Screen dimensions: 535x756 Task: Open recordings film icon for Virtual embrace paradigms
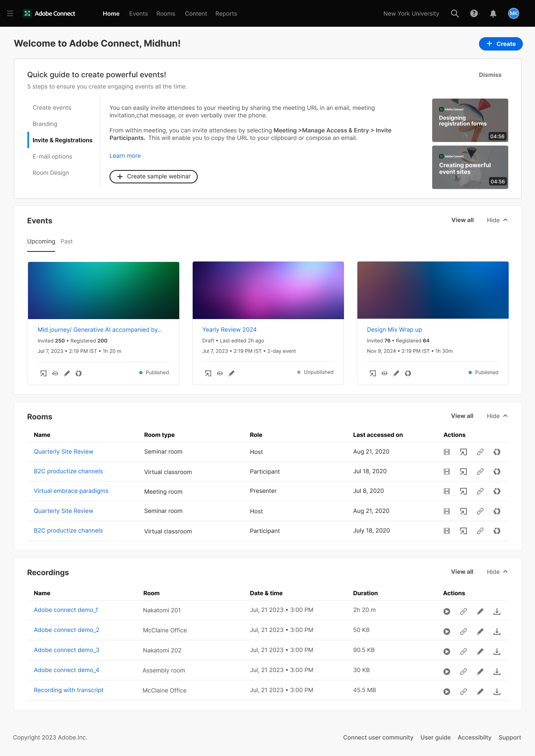[x=447, y=491]
